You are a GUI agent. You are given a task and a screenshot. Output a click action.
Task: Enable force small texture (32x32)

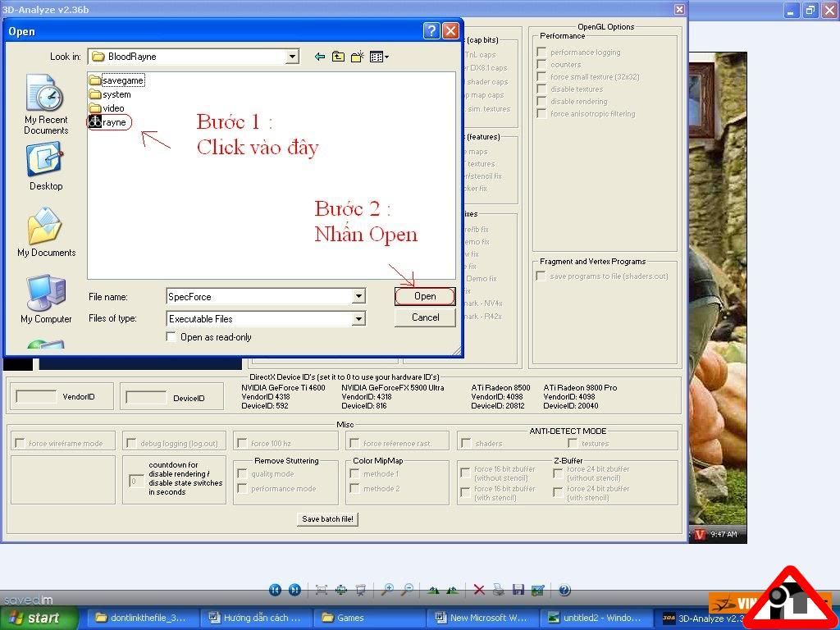tap(541, 76)
